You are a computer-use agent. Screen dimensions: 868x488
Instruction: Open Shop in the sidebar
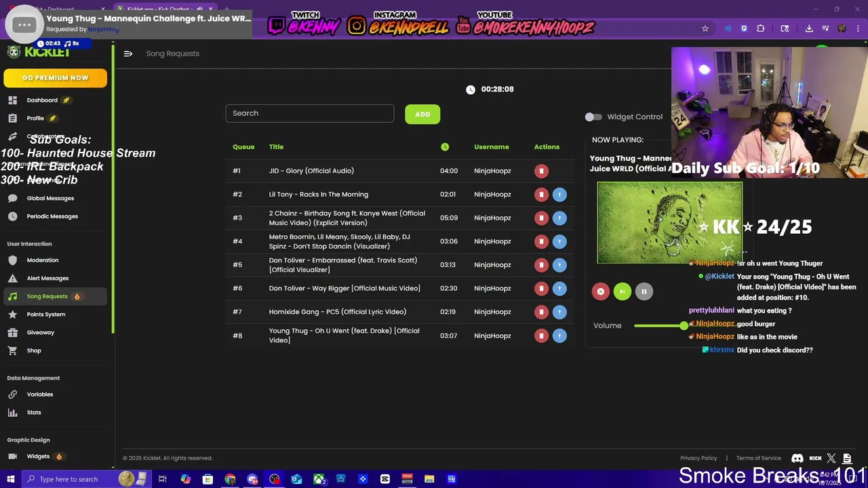click(x=56, y=350)
